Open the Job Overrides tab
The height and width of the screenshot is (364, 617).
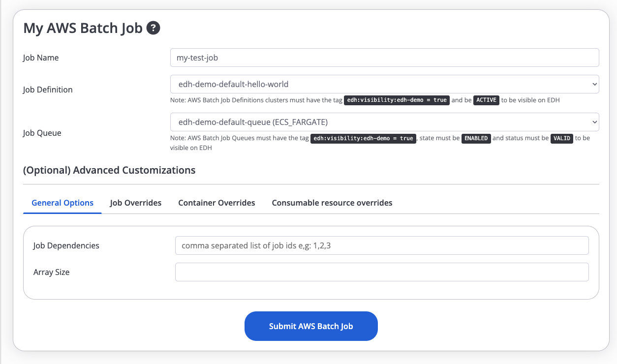click(x=136, y=203)
